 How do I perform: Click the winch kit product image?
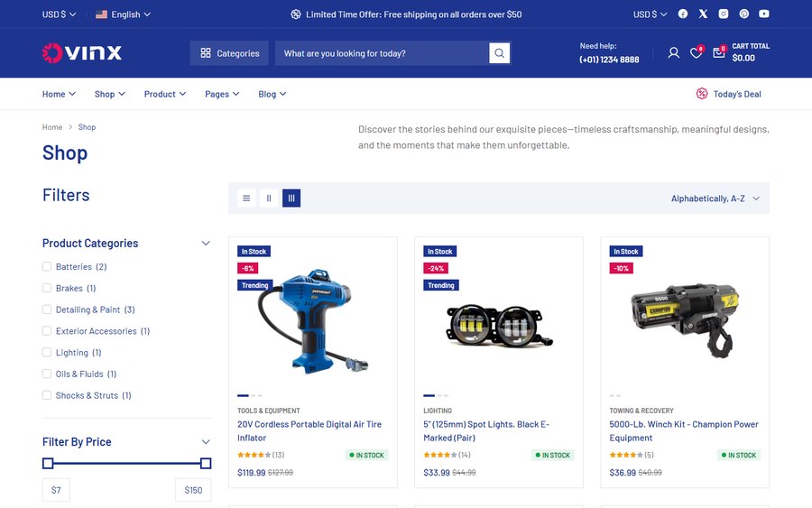[685, 321]
